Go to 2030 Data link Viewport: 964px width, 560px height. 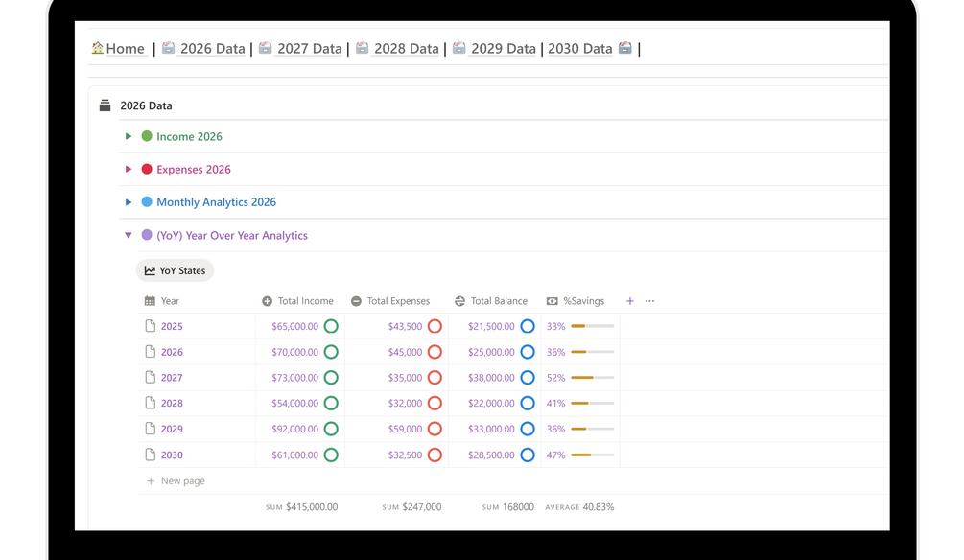(579, 49)
